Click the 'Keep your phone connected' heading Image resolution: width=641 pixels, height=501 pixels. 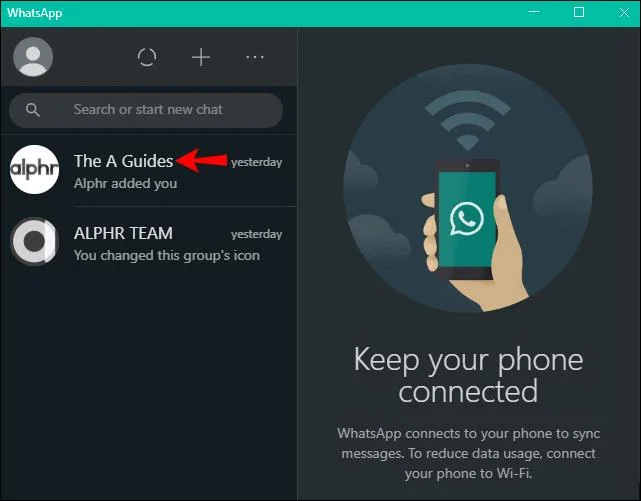pyautogui.click(x=468, y=375)
